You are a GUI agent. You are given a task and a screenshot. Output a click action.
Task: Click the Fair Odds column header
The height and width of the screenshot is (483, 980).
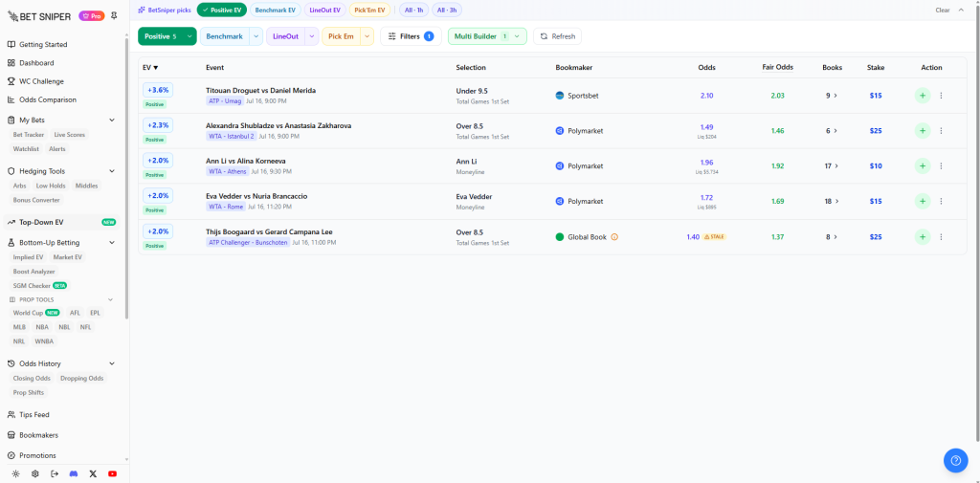777,68
